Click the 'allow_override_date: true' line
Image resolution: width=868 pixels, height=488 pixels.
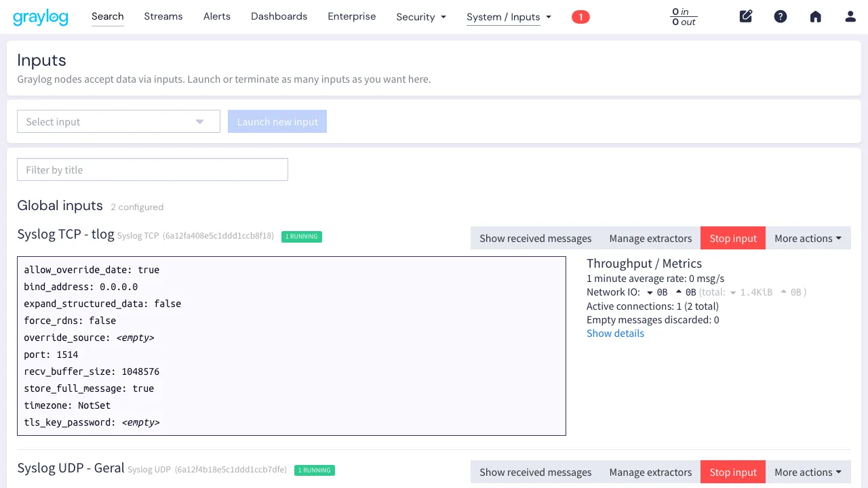(92, 270)
